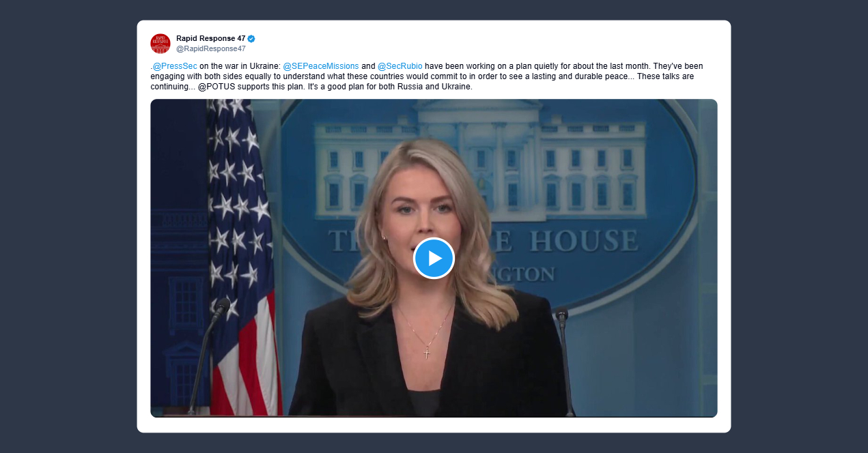Open the @SEPeaceMissions mention link
Screen dimensions: 868x453
coord(321,66)
